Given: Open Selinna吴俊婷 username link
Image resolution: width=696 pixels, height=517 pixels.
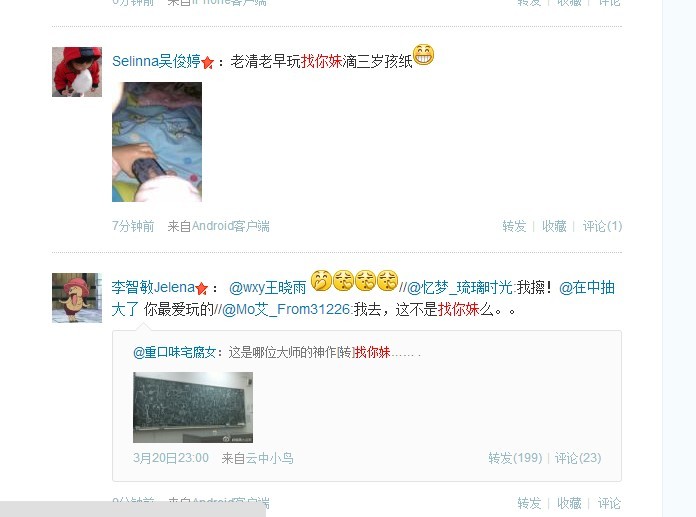Looking at the screenshot, I should [x=156, y=61].
